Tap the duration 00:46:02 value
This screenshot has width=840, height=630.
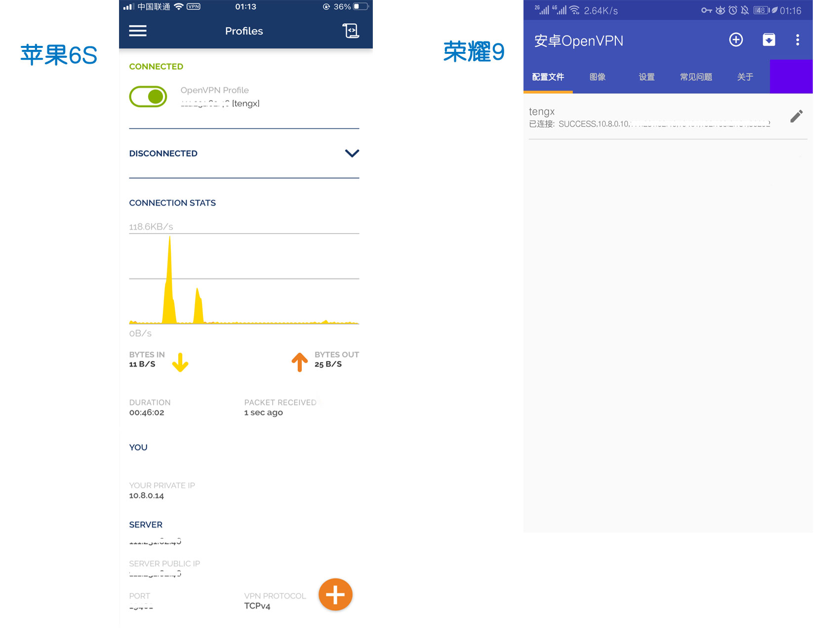[147, 413]
